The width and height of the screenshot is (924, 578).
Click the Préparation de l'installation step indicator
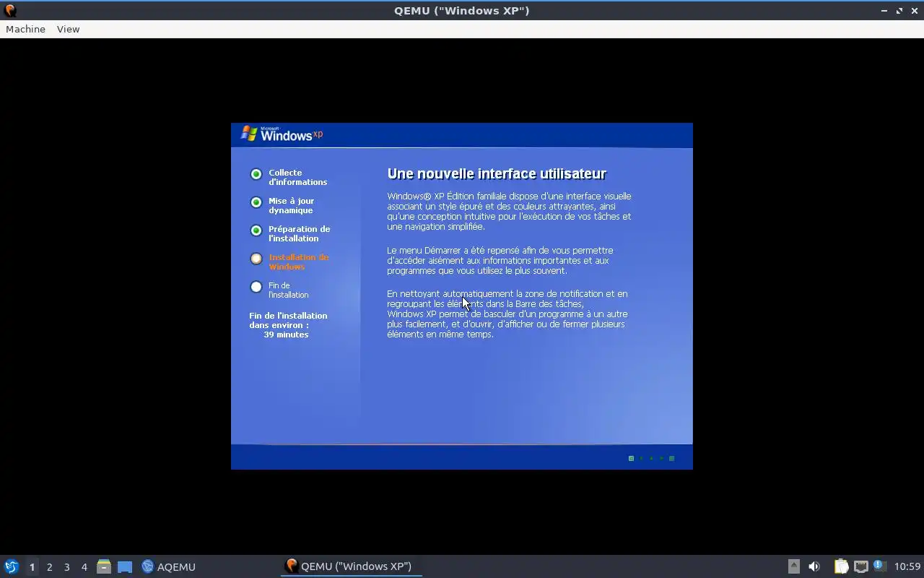[256, 230]
